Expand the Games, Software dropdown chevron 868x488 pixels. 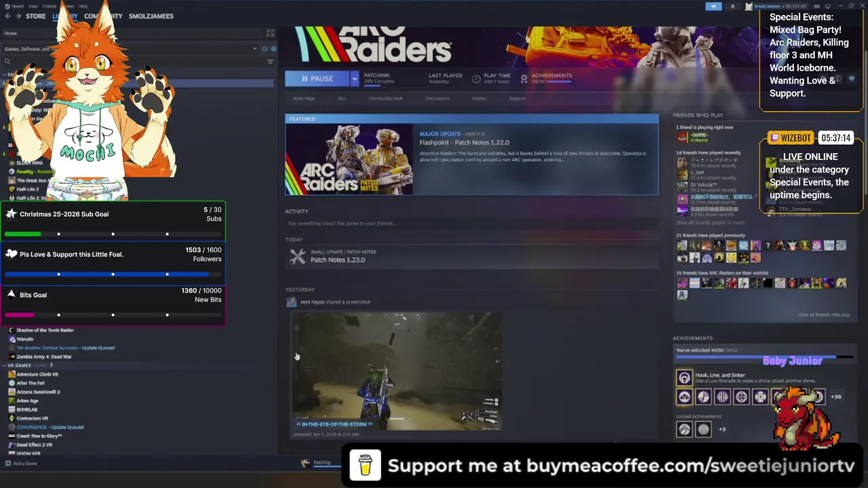pyautogui.click(x=255, y=49)
